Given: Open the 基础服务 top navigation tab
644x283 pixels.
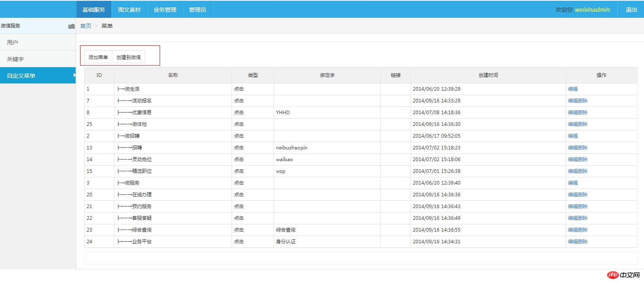Looking at the screenshot, I should pyautogui.click(x=94, y=9).
